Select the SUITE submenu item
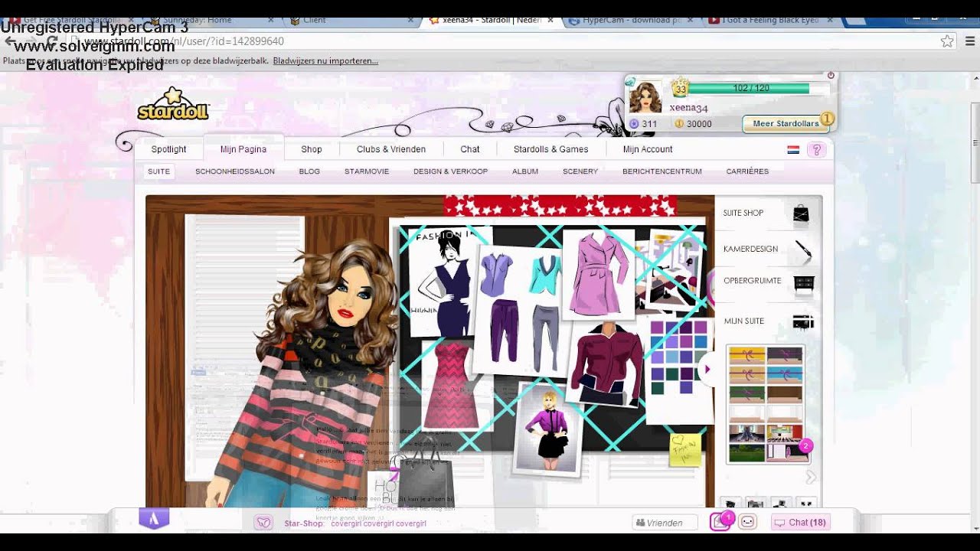The image size is (980, 551). [159, 171]
